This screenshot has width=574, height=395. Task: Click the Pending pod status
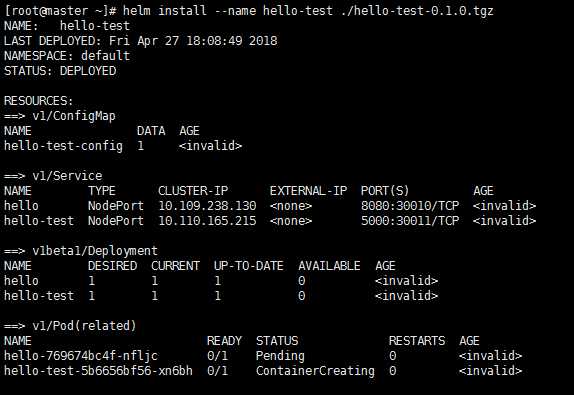tap(280, 356)
